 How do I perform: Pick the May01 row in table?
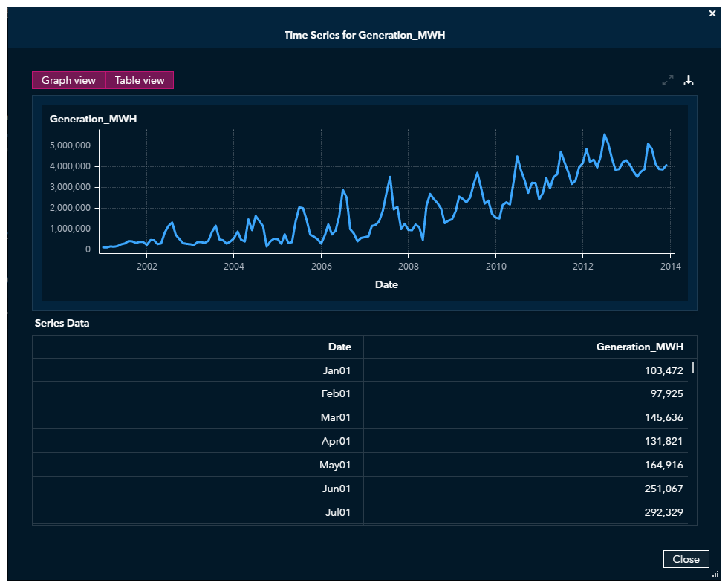click(334, 465)
